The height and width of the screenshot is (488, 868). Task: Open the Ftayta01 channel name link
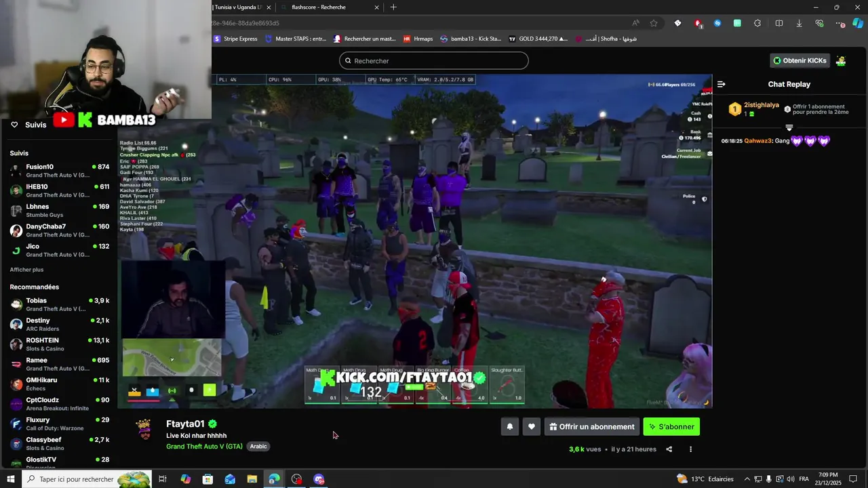coord(185,424)
